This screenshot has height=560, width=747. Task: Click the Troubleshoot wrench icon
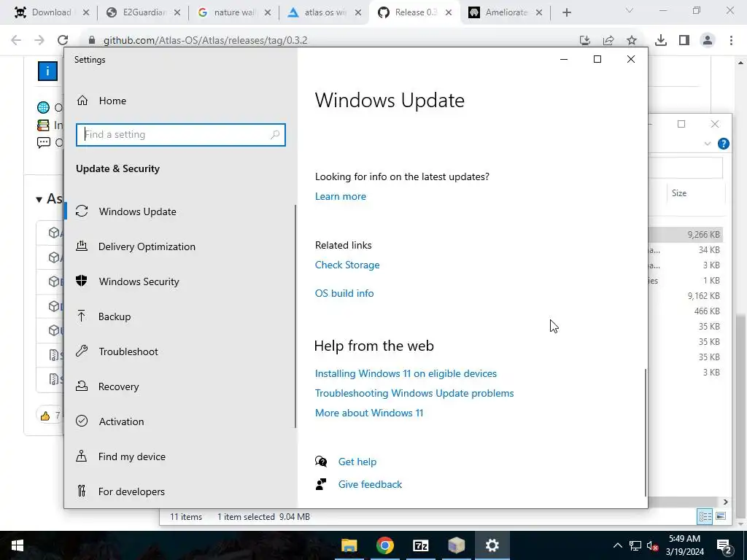click(82, 351)
